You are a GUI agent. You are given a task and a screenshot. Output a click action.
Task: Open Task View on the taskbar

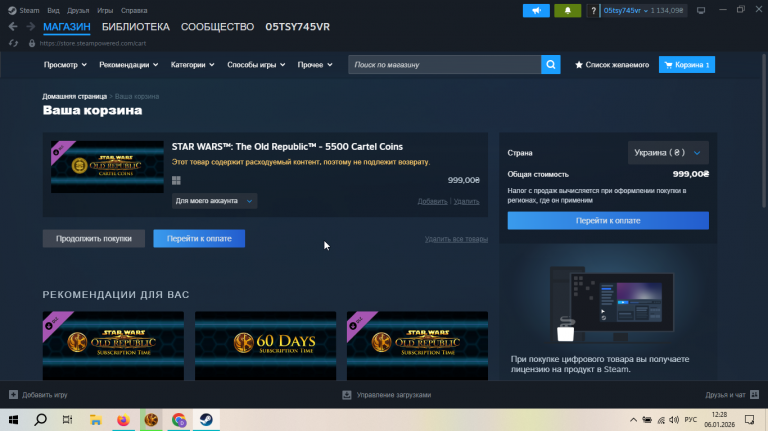tap(68, 420)
